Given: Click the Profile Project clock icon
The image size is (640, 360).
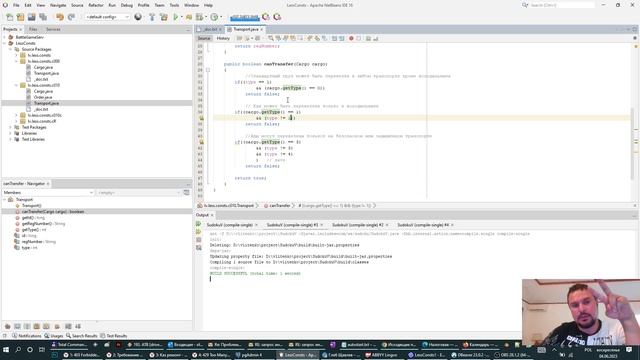Looking at the screenshot, I should point(214,17).
